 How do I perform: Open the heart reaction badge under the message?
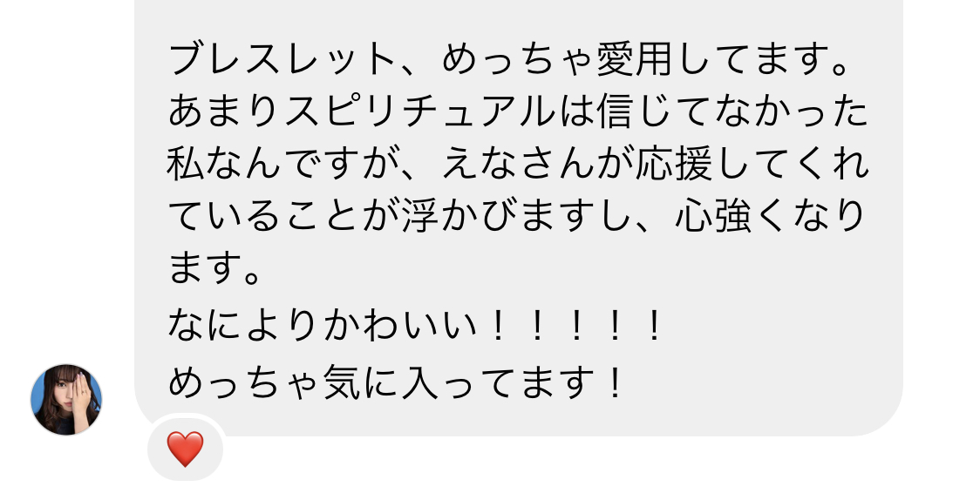(x=185, y=449)
